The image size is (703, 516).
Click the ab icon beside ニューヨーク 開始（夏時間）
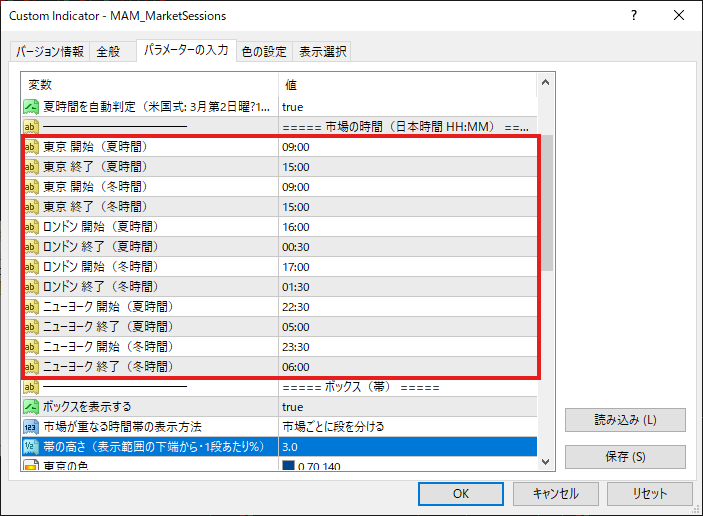(x=31, y=307)
